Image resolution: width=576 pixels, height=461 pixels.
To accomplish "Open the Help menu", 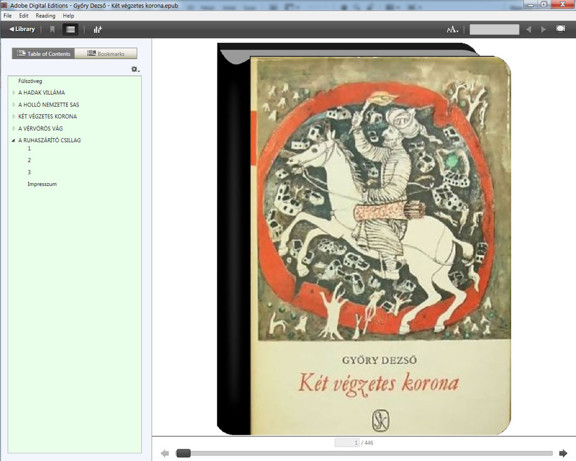I will pos(68,16).
